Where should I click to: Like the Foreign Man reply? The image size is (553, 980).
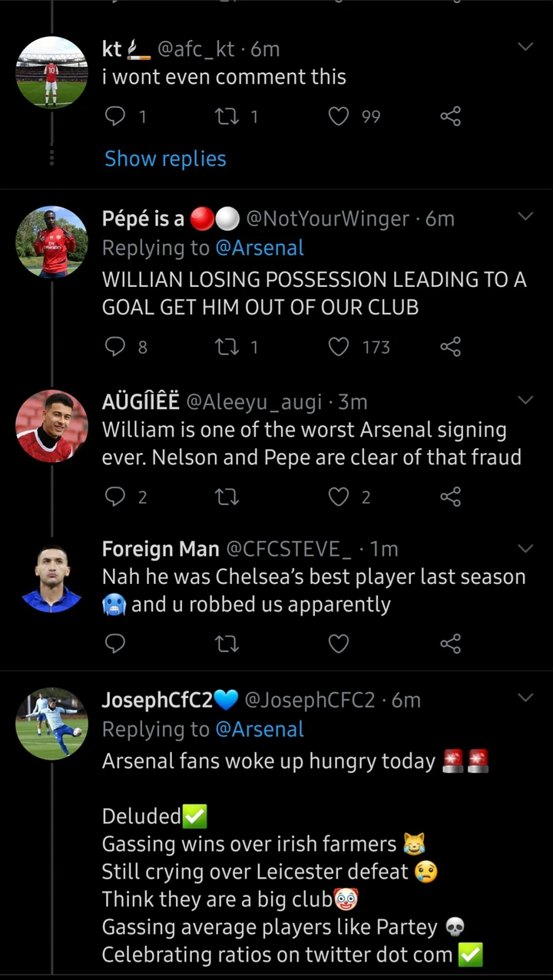(x=339, y=644)
